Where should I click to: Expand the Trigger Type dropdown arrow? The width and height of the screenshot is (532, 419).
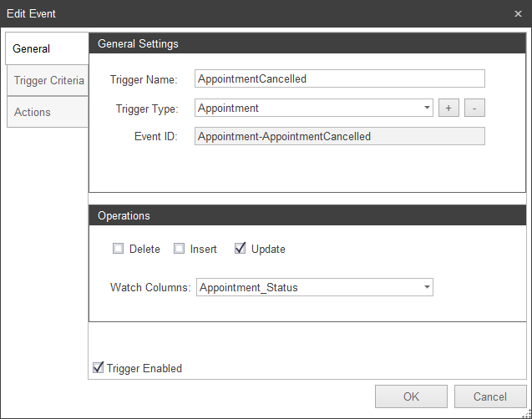(x=427, y=109)
